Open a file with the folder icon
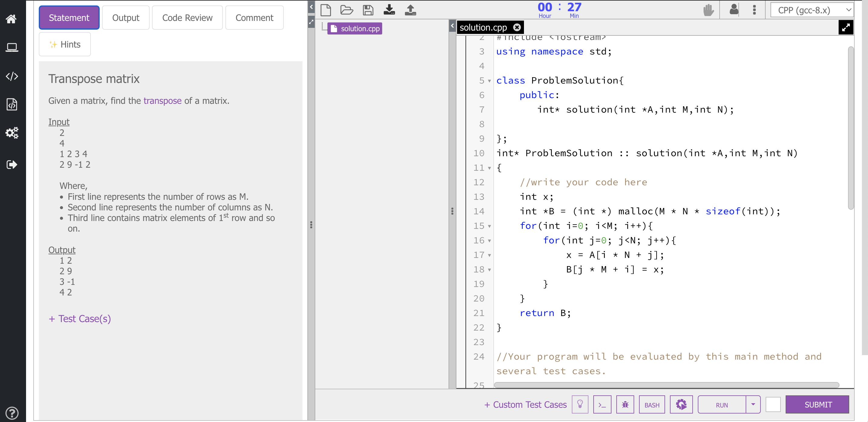Image resolution: width=868 pixels, height=422 pixels. point(347,10)
